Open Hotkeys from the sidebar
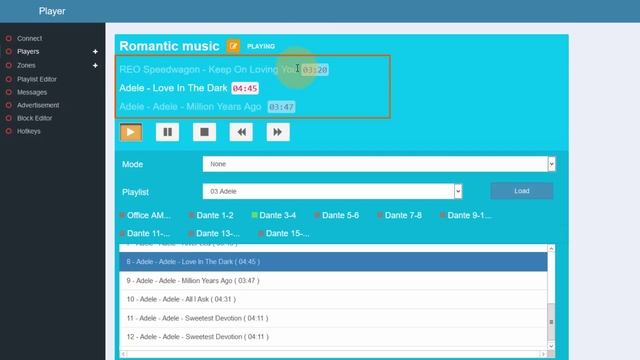 coord(29,131)
